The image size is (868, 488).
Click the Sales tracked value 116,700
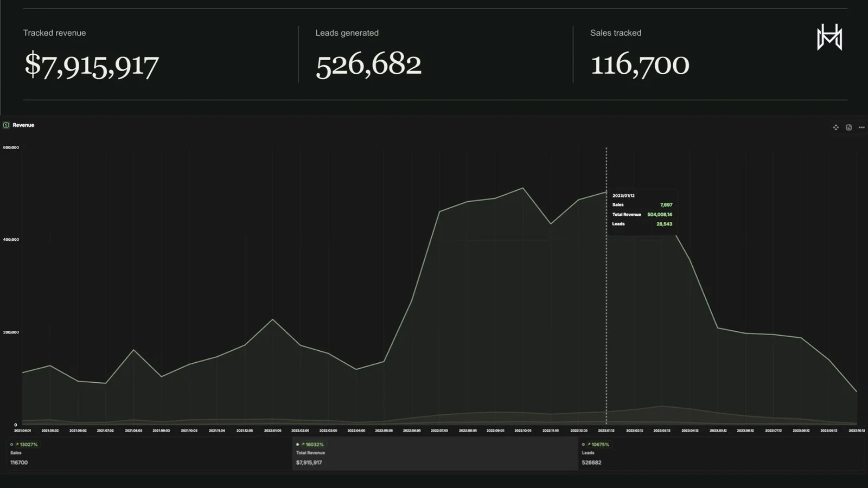point(640,65)
